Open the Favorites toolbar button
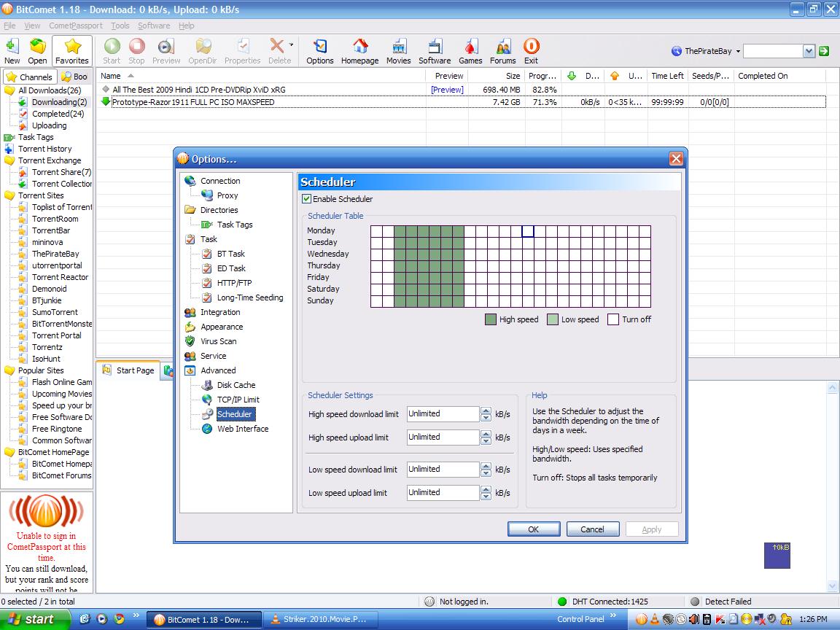Image resolution: width=840 pixels, height=630 pixels. 71,52
